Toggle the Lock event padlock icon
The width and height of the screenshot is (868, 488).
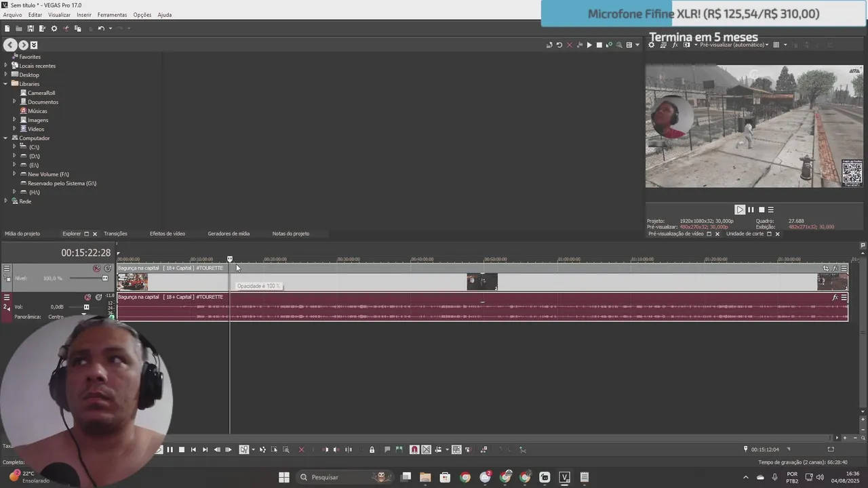pos(372,449)
